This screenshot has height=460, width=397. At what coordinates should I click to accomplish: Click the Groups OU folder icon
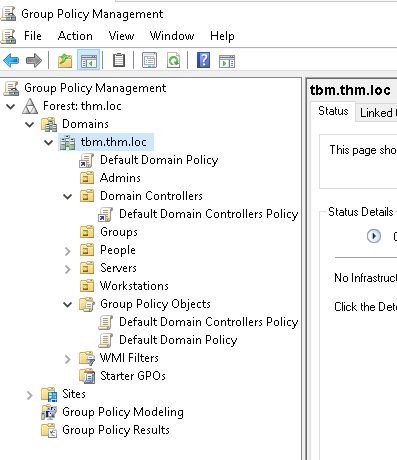[87, 232]
